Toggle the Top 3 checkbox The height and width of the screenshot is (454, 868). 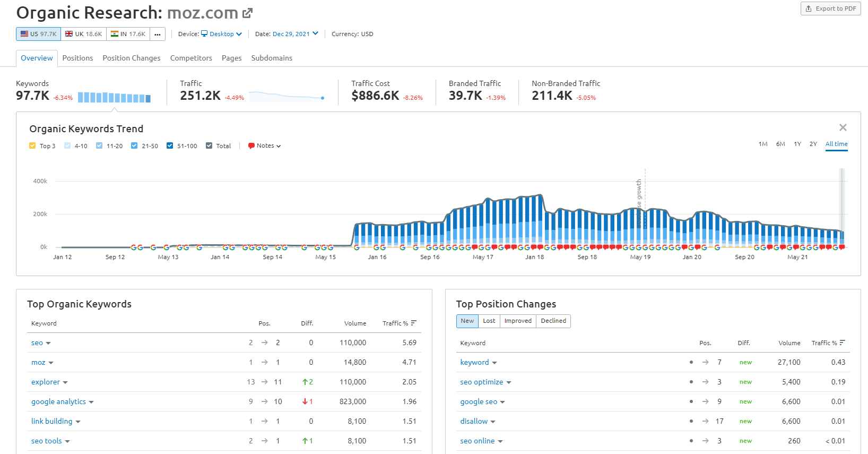click(x=32, y=145)
